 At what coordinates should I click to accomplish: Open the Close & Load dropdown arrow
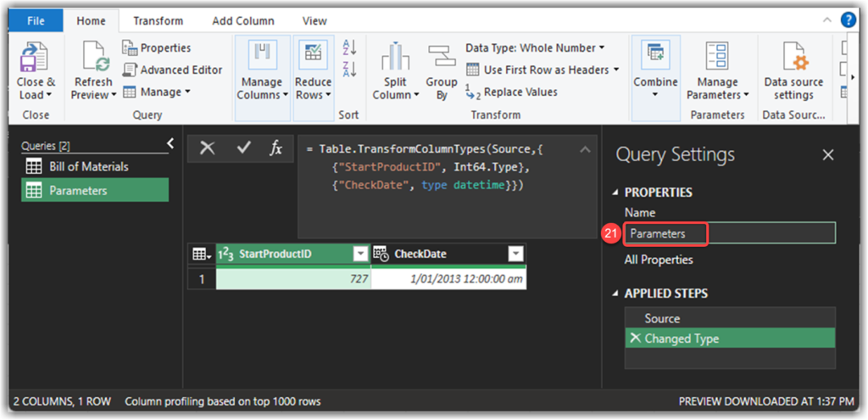coord(49,95)
